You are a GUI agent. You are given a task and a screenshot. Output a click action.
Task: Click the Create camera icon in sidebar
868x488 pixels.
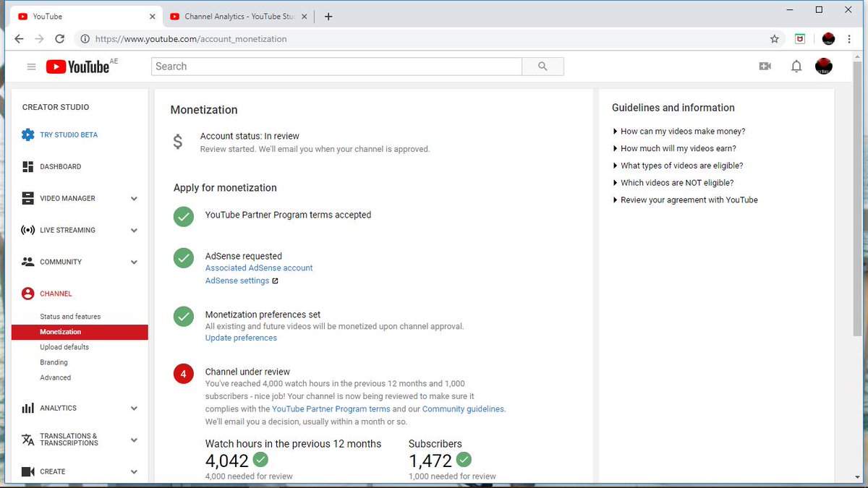(x=27, y=471)
